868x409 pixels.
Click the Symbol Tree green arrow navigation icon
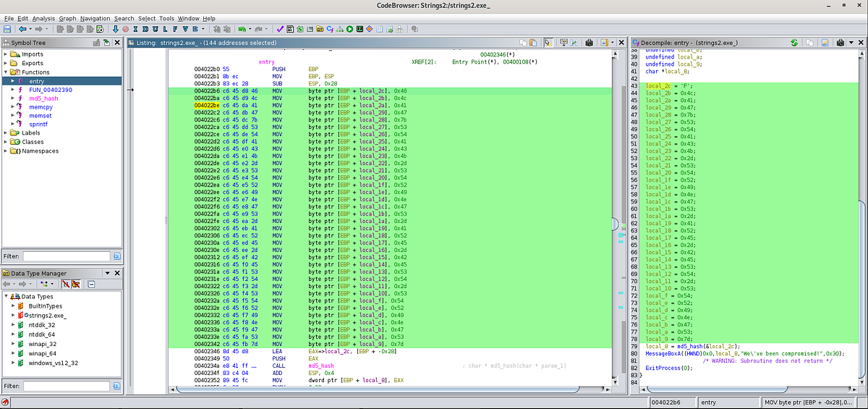coord(106,43)
